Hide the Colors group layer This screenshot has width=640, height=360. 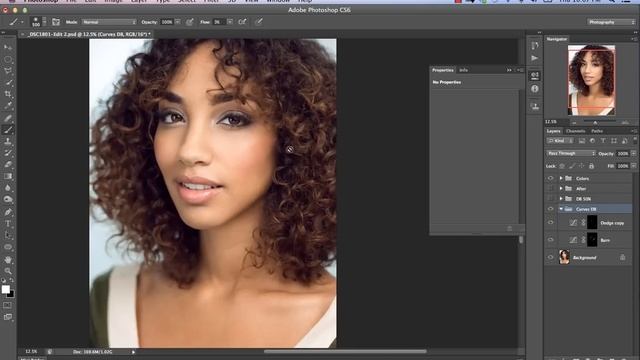pos(550,178)
